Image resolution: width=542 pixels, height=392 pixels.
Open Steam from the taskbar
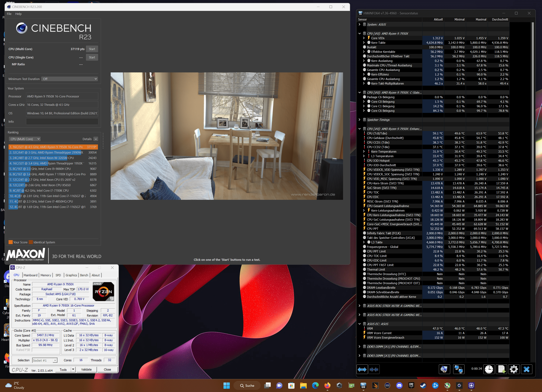(x=423, y=385)
